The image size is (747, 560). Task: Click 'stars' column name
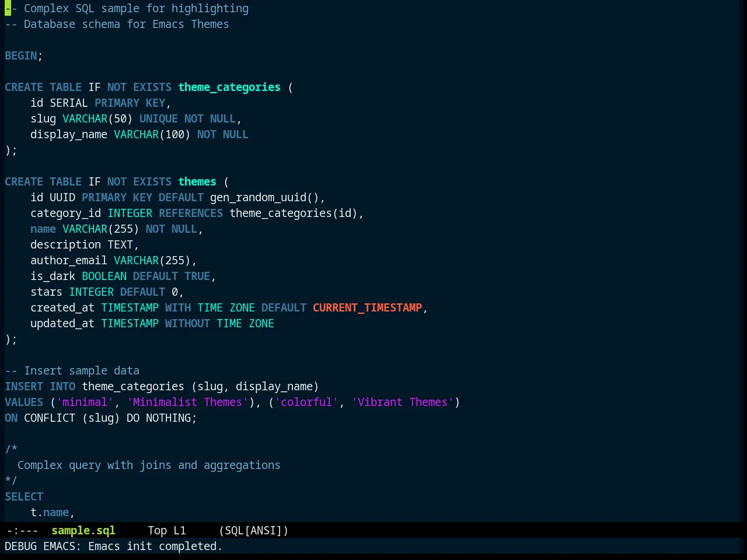[46, 292]
